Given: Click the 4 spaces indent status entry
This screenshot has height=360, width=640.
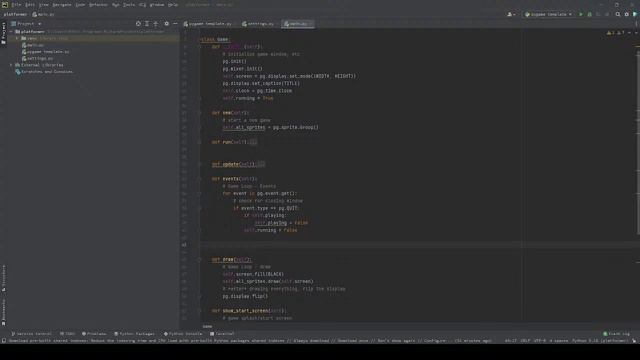Looking at the screenshot, I should tap(559, 340).
